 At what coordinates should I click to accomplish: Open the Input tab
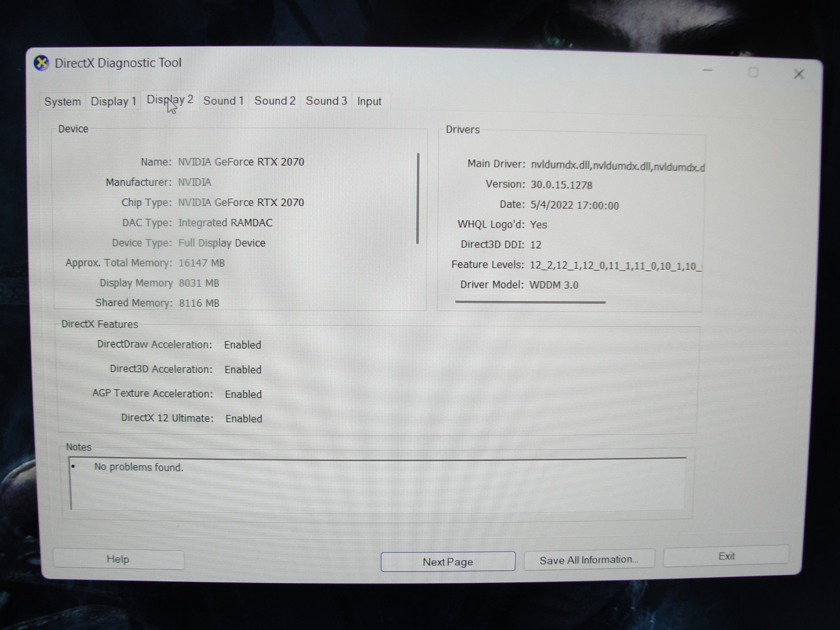point(369,101)
